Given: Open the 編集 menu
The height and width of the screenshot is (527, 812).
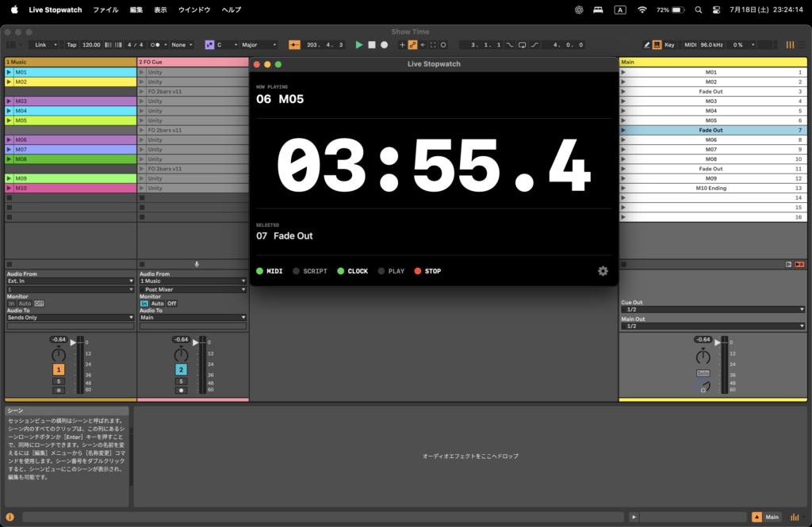Looking at the screenshot, I should pyautogui.click(x=136, y=10).
